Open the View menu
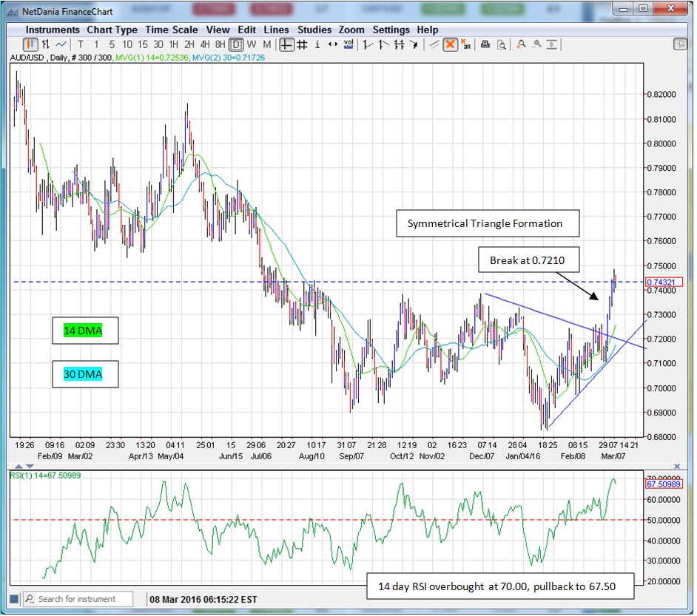The height and width of the screenshot is (616, 697). pyautogui.click(x=218, y=30)
